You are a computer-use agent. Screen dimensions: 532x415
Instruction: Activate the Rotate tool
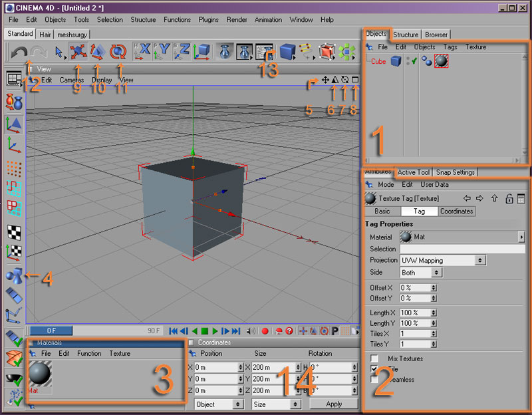click(x=118, y=52)
